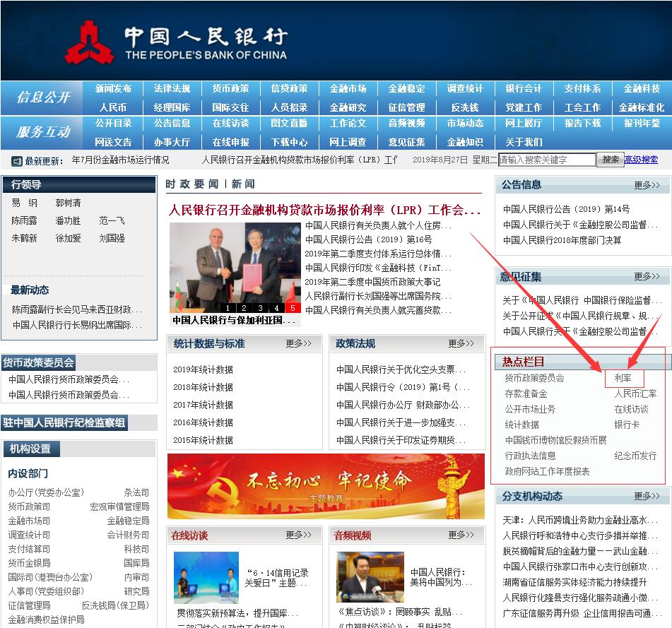Open the 金融市场 navigation item
The height and width of the screenshot is (628, 672).
point(348,89)
